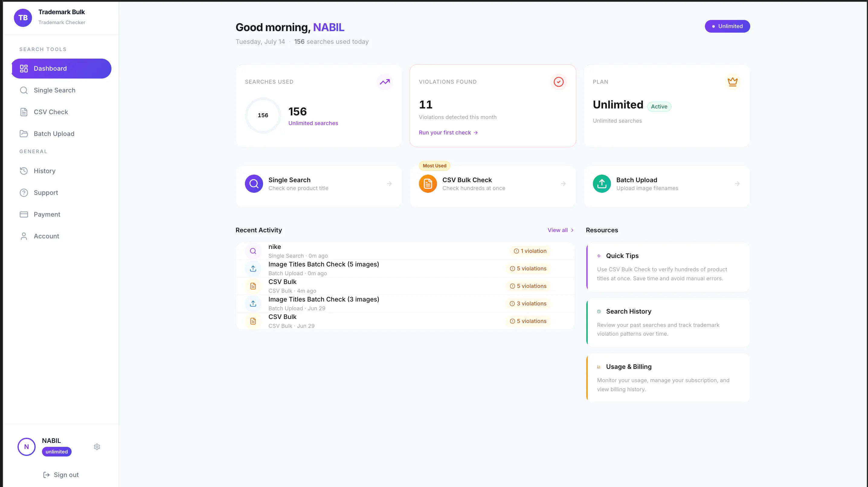Click the Search History clock icon in Resources
The width and height of the screenshot is (868, 487).
pos(599,311)
